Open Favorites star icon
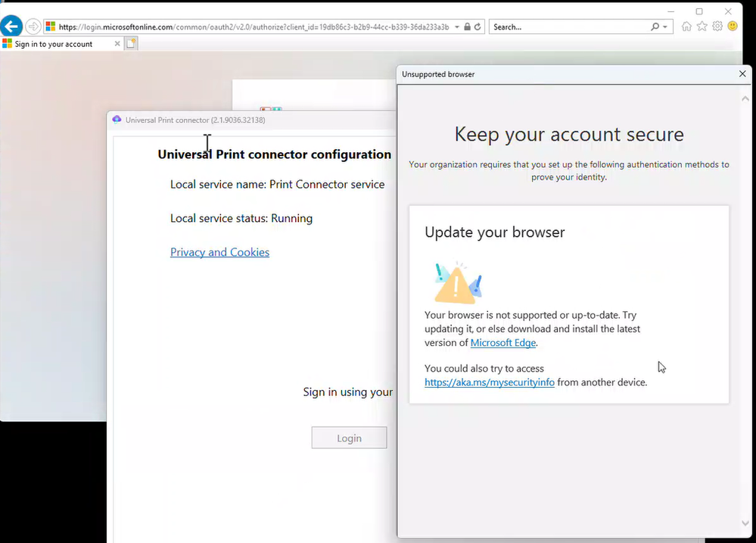 coord(702,27)
